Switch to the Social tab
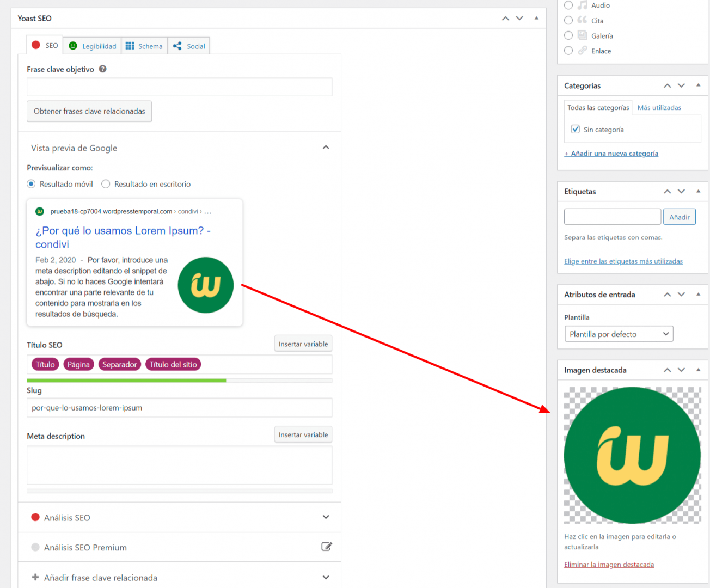This screenshot has height=588, width=710. 189,46
